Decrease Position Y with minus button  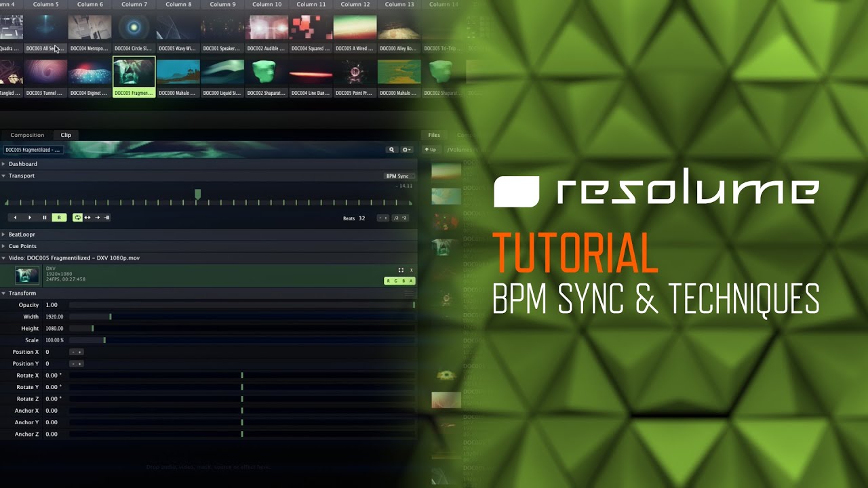(x=73, y=364)
